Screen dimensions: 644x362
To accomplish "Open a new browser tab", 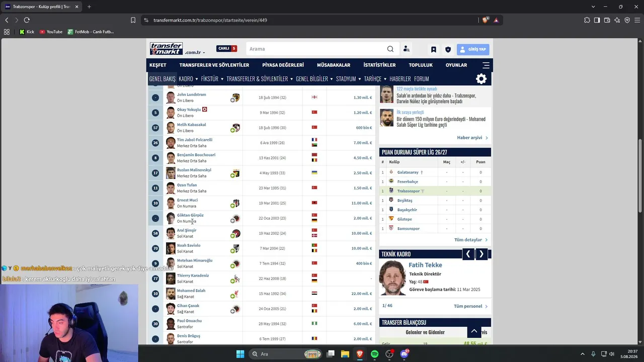I will (x=89, y=7).
